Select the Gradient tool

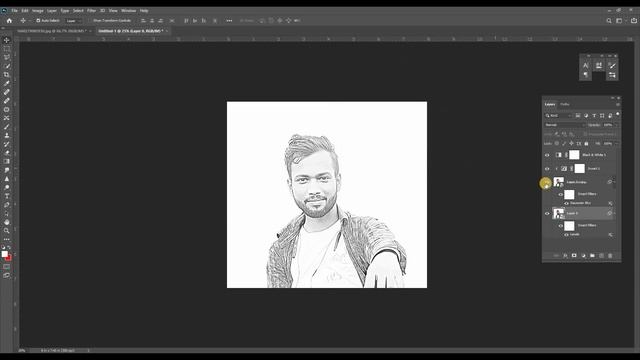click(7, 161)
